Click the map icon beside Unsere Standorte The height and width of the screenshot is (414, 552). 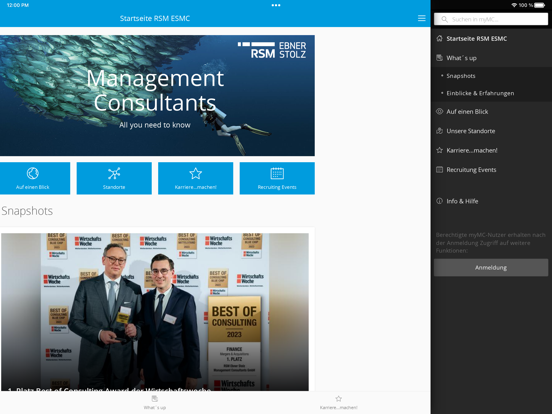[x=439, y=131]
